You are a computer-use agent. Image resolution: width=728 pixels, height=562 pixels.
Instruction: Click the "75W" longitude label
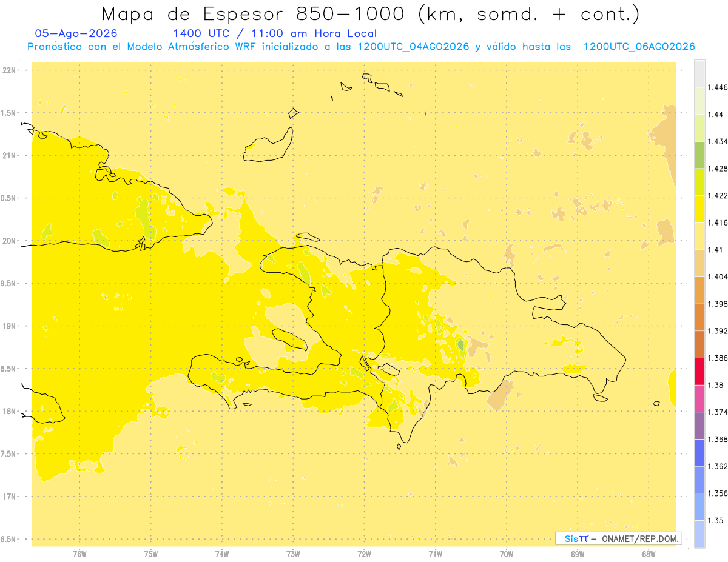click(151, 554)
